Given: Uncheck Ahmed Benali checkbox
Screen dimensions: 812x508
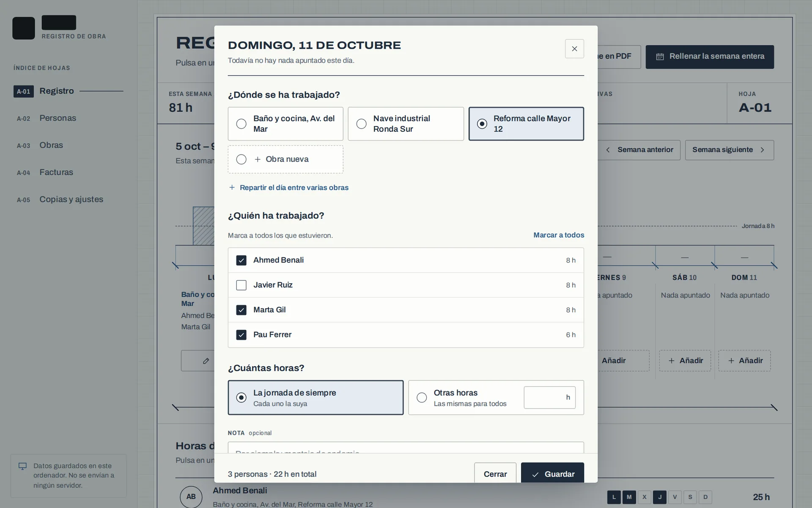Looking at the screenshot, I should (x=241, y=260).
